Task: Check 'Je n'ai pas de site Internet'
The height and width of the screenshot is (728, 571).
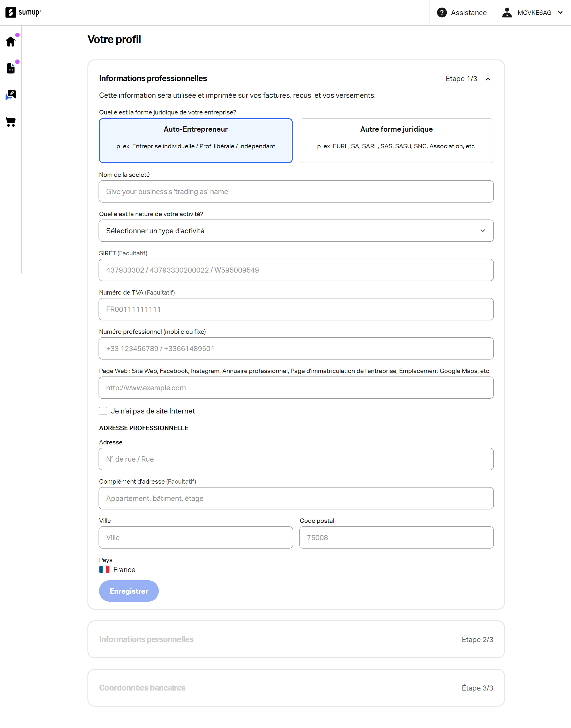Action: [103, 411]
